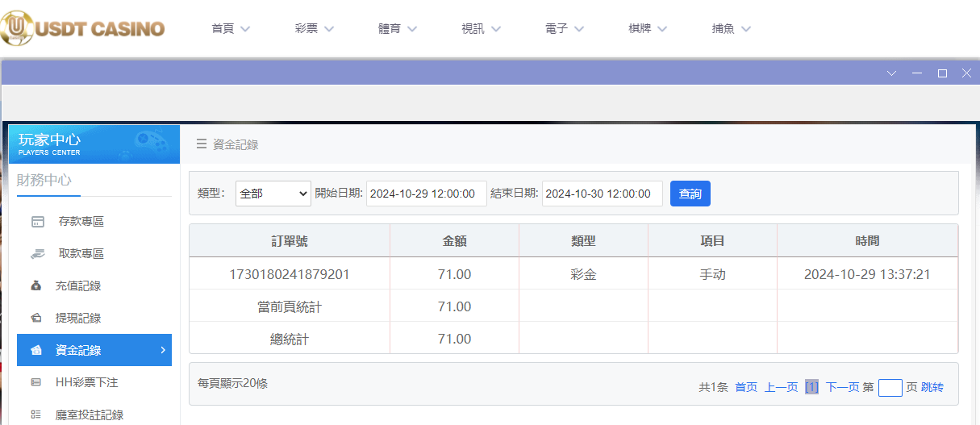Screen dimensions: 980x425
Task: Open the 視訊 navigation menu
Action: (482, 28)
